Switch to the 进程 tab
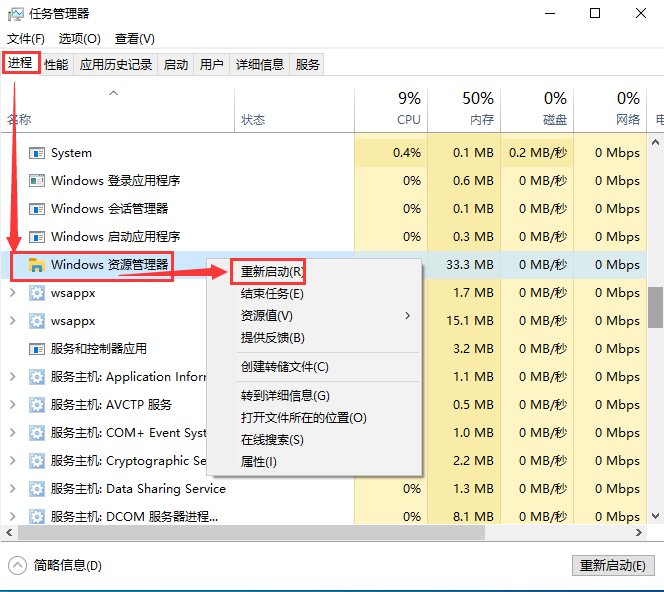Screen dimensions: 664x592 20,63
